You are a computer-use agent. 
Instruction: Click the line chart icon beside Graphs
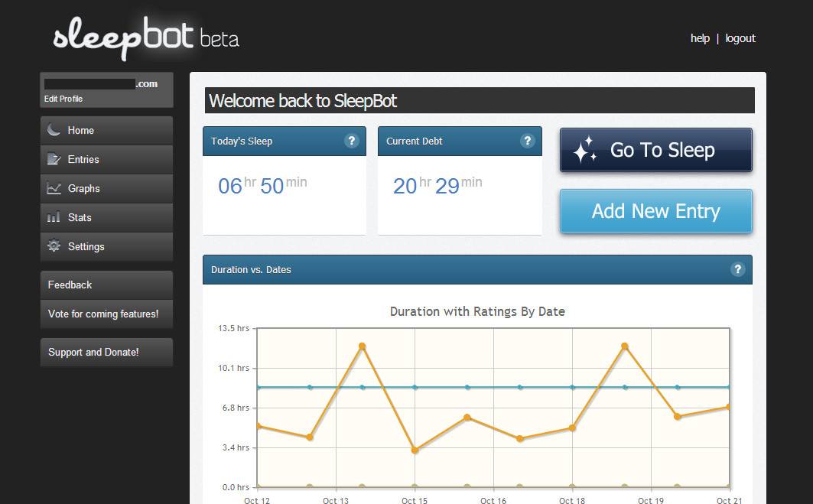(54, 188)
